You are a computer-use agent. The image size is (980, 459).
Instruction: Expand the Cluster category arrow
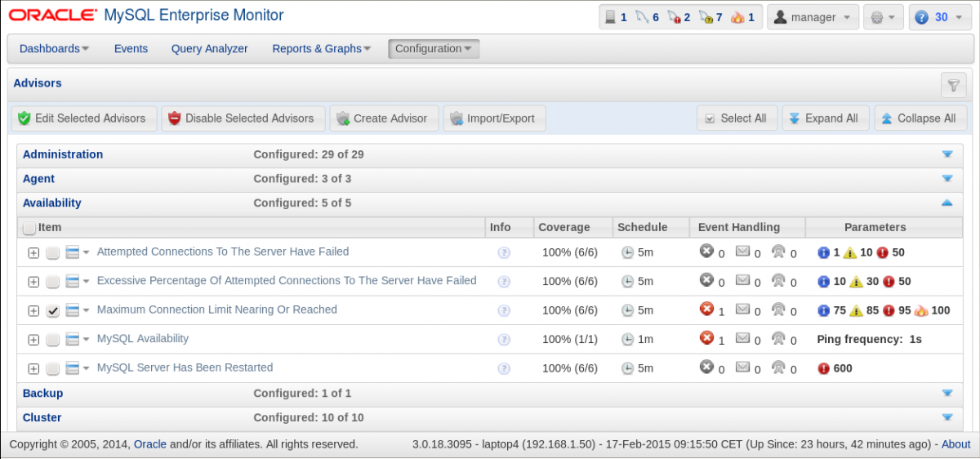[x=947, y=417]
